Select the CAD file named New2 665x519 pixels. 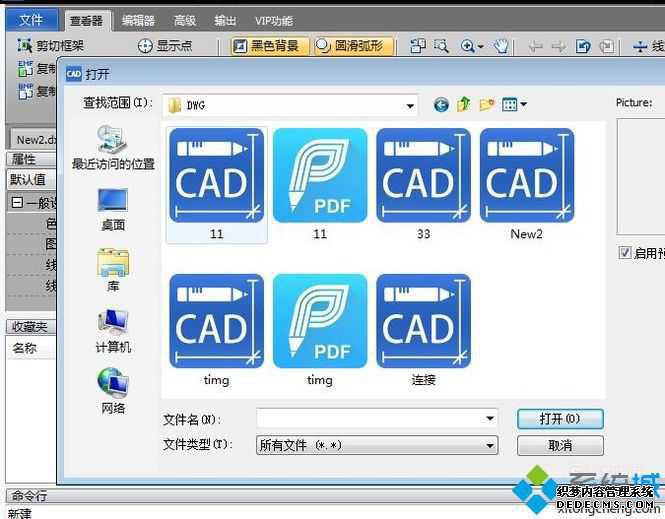527,185
